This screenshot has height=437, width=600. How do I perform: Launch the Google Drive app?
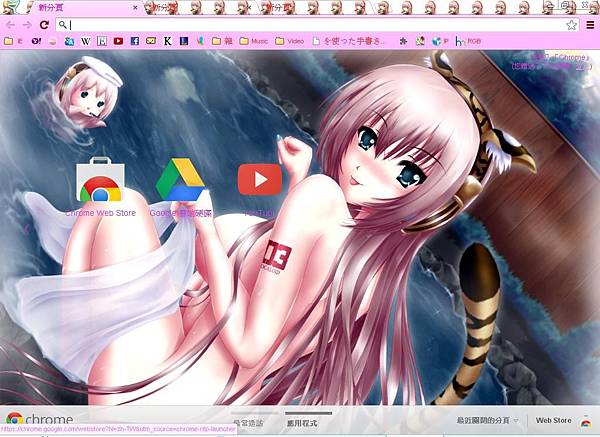point(180,187)
